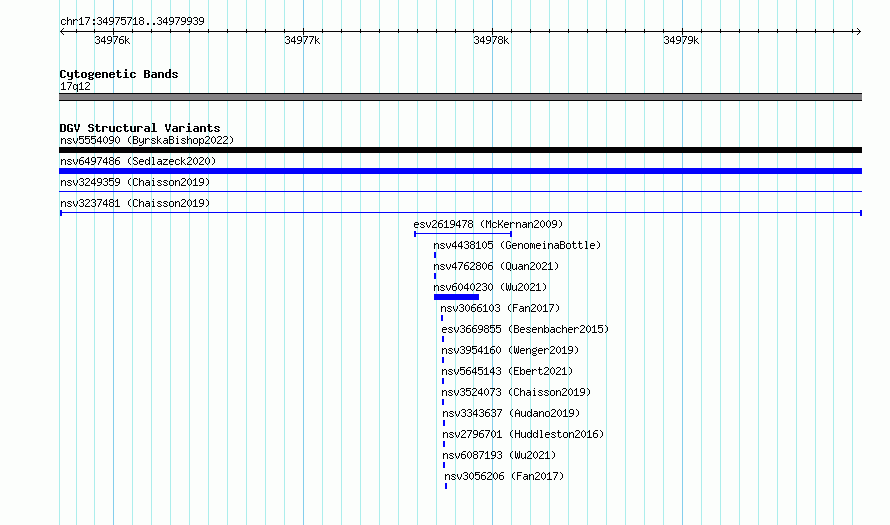
Task: Click the DGV Structural Variants track title
Action: pyautogui.click(x=140, y=128)
